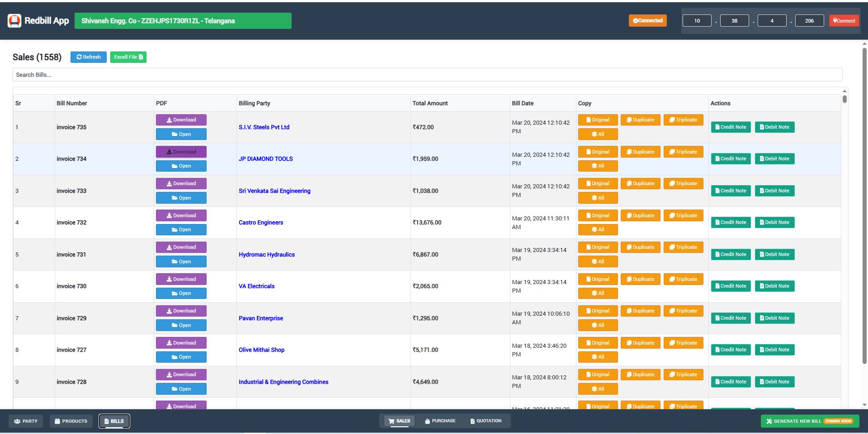Viewport: 868px width, 434px height.
Task: Open JP DIAMOND TOOLS party link
Action: [x=265, y=159]
